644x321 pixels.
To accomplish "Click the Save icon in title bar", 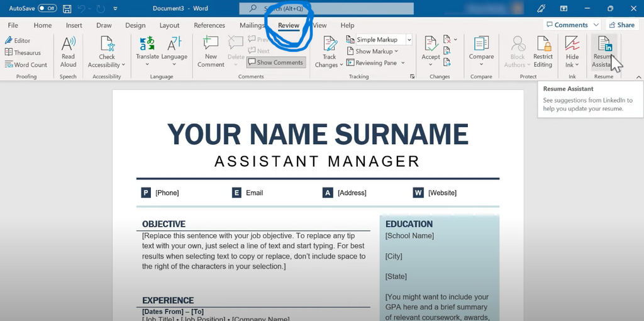I will [67, 9].
